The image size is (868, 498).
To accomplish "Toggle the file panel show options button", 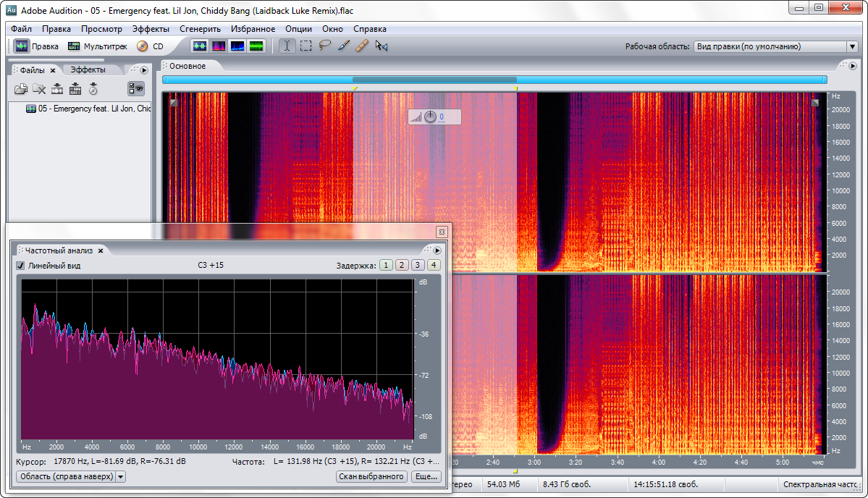I will (135, 88).
